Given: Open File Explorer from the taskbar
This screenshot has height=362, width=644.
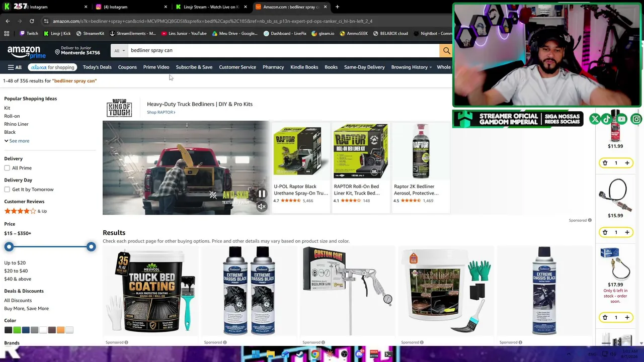Looking at the screenshot, I should tap(270, 354).
